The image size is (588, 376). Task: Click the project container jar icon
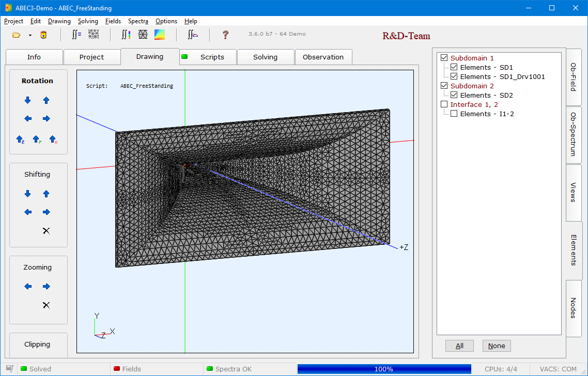(43, 35)
